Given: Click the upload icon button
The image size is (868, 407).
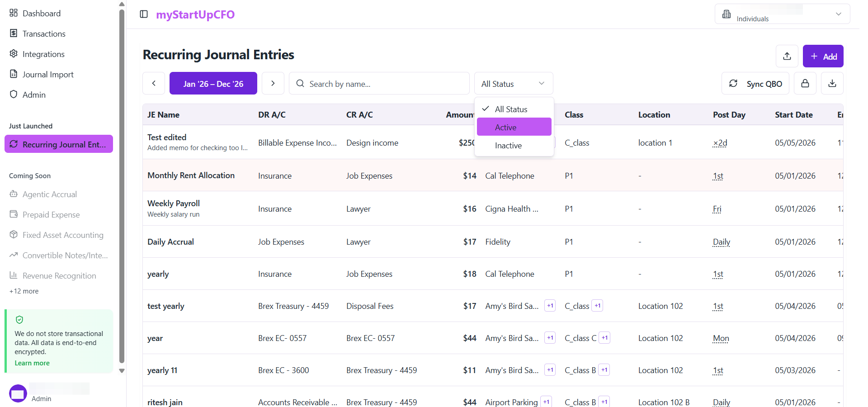Looking at the screenshot, I should pos(787,56).
